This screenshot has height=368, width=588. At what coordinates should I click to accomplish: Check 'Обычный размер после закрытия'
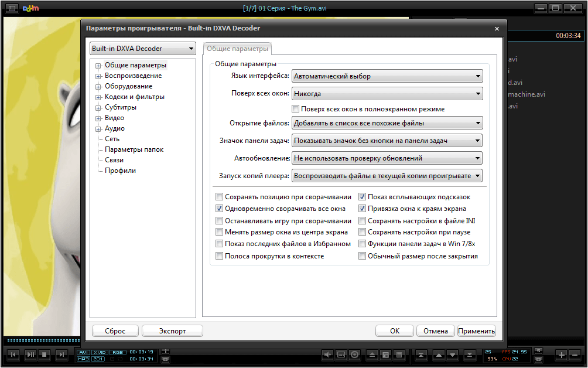(x=363, y=256)
